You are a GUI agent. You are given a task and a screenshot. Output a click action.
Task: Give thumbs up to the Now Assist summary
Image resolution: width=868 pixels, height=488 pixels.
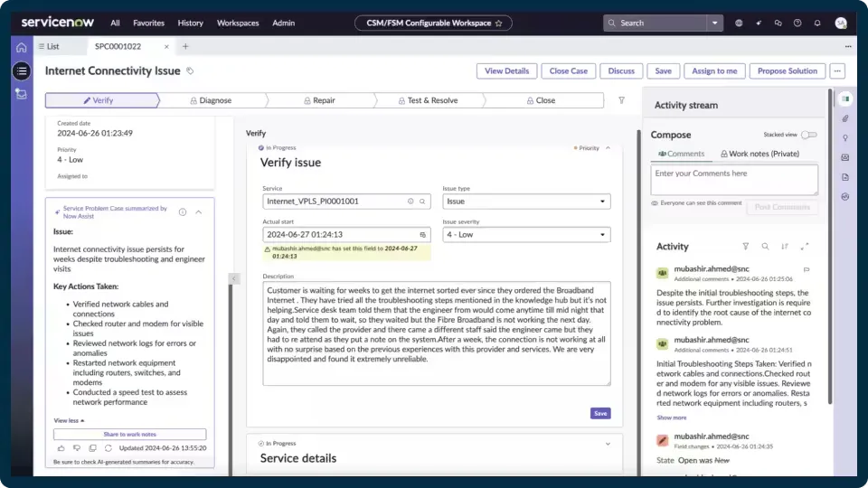(x=61, y=447)
